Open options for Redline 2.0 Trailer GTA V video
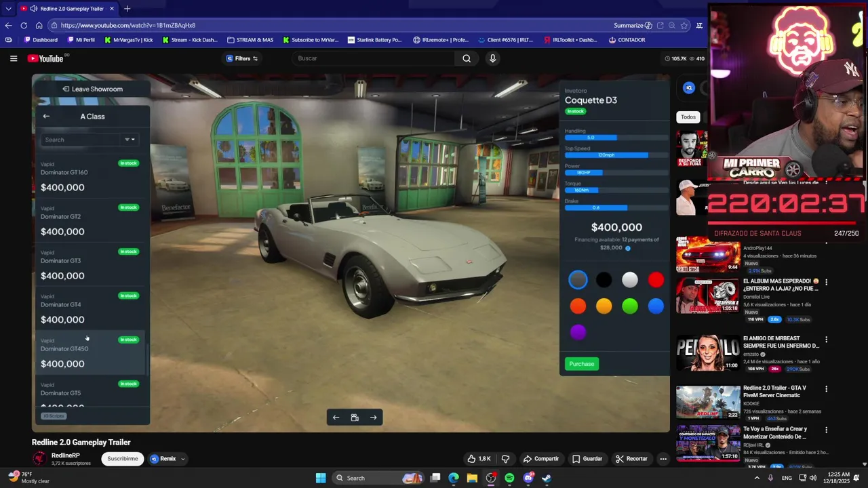 826,389
